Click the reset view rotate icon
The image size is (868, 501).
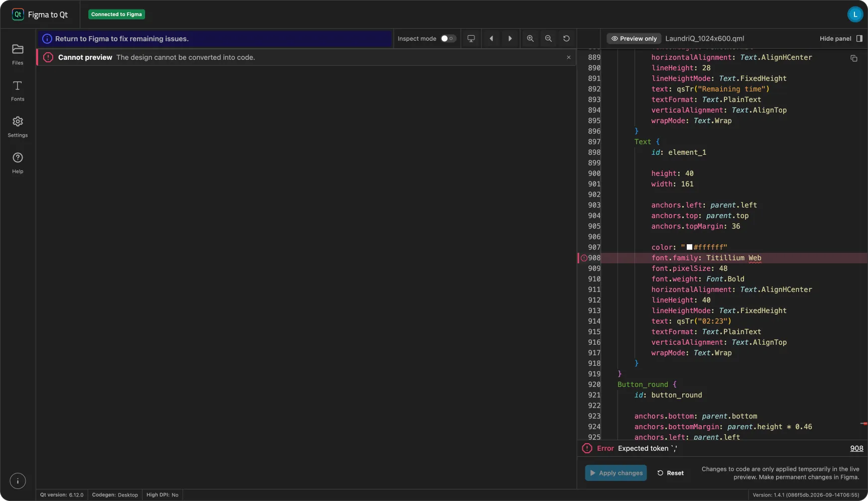click(x=566, y=39)
